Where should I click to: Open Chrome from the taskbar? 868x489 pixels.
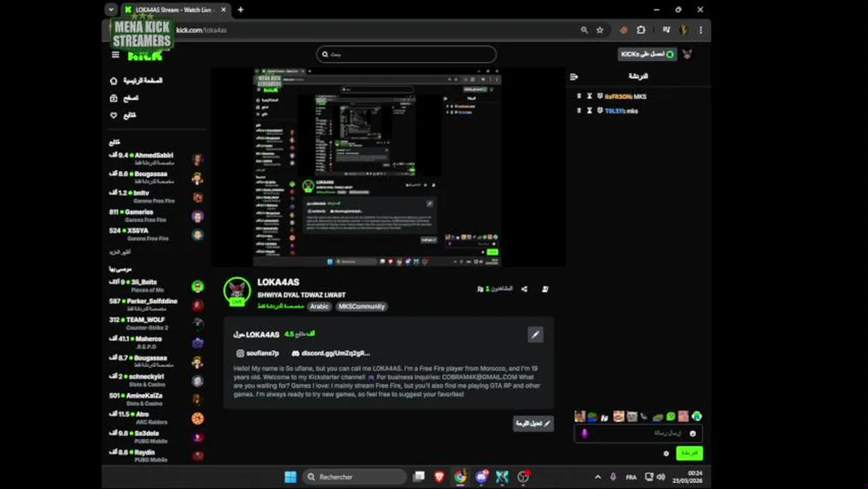pyautogui.click(x=460, y=477)
